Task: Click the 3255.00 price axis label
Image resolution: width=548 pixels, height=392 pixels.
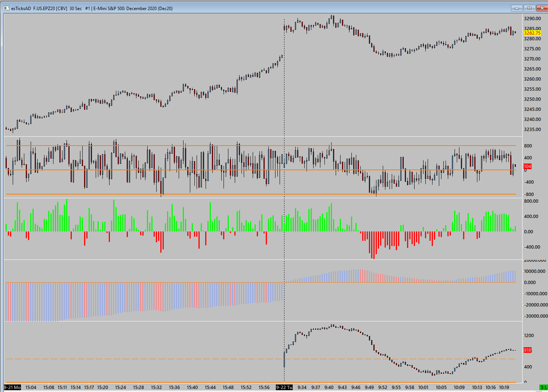Action: pos(532,89)
